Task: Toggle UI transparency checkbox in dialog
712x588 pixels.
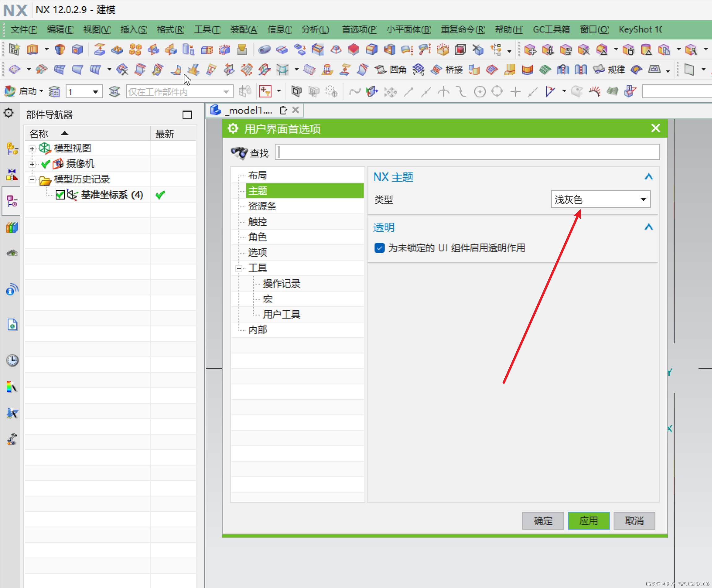Action: tap(379, 248)
